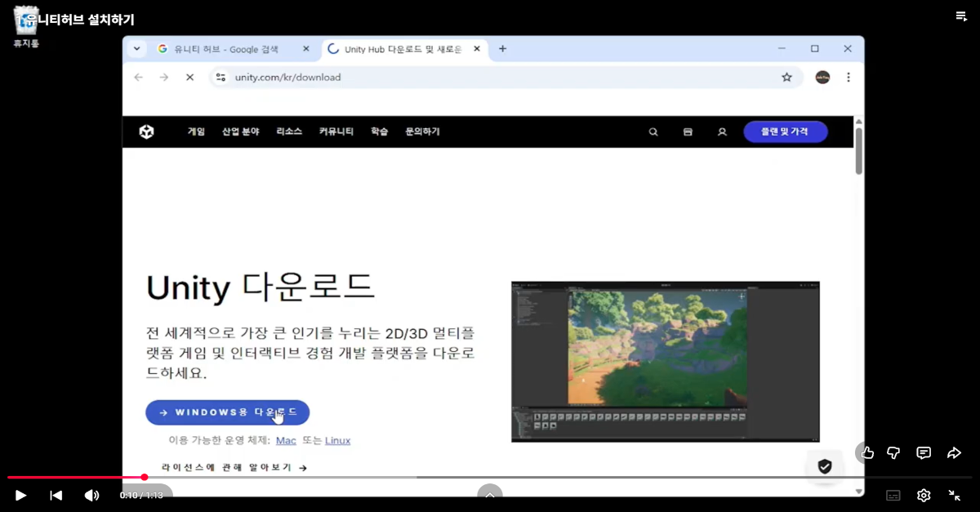View site information icon in address bar
Viewport: 980px width, 512px height.
220,77
